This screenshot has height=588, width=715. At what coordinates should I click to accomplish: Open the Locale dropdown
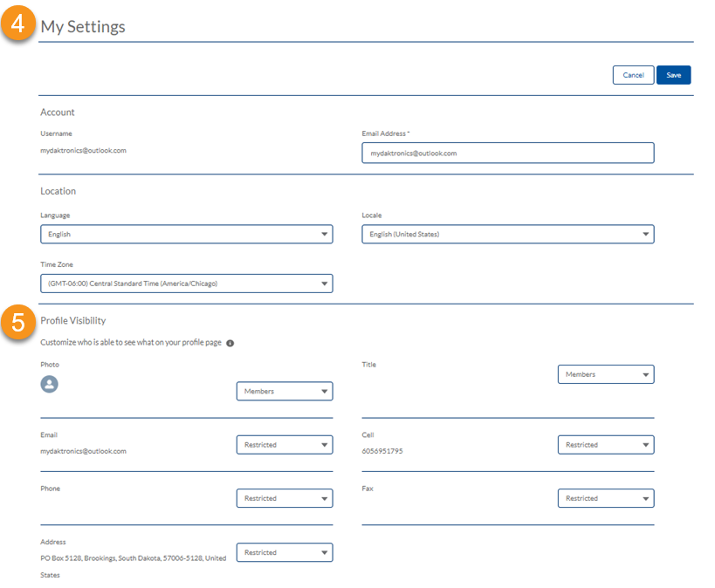pos(507,234)
